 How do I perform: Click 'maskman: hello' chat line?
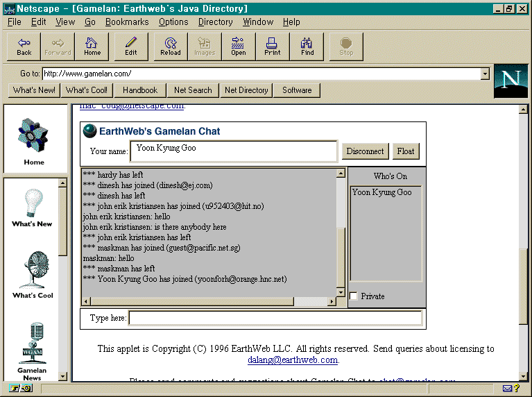click(x=109, y=258)
